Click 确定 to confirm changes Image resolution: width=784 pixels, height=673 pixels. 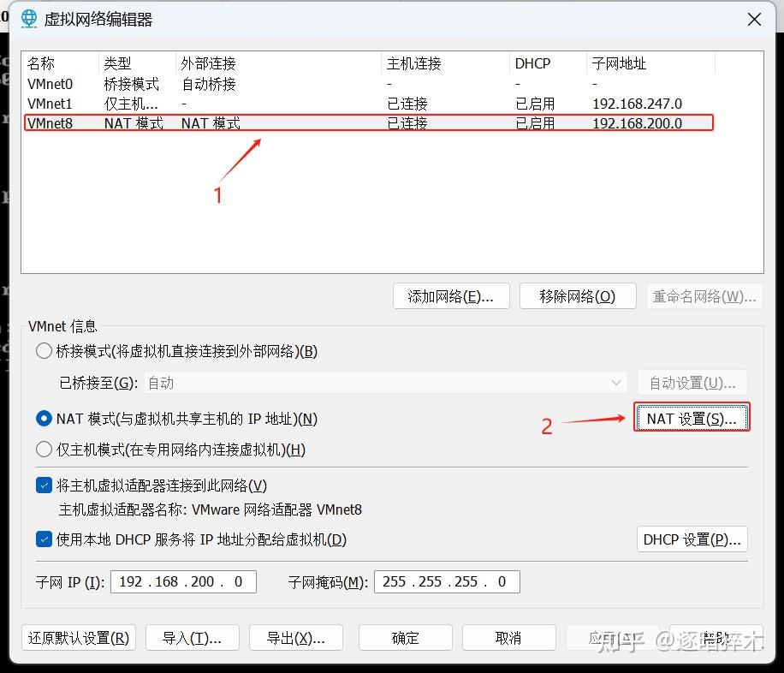405,637
